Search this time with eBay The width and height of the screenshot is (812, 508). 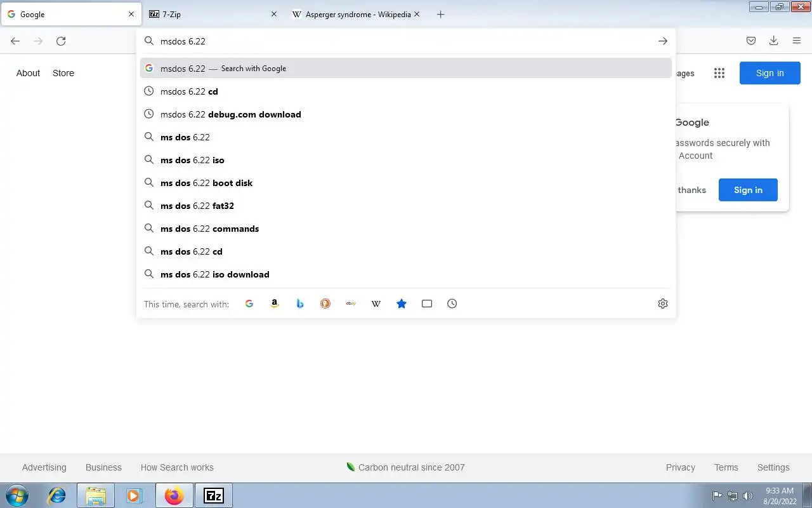351,304
